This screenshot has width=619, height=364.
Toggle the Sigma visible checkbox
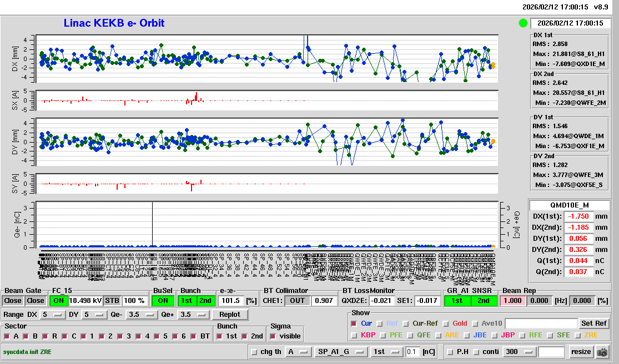[x=273, y=336]
